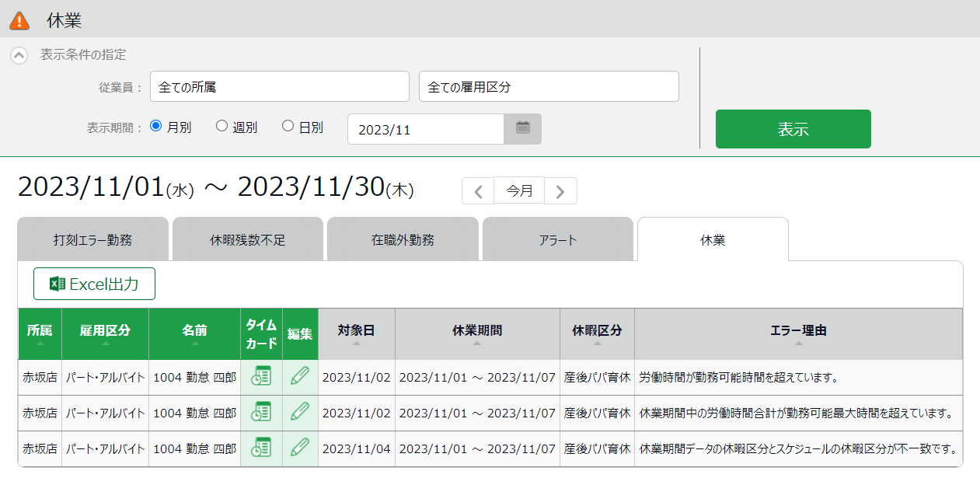Select the 週別 radio button
This screenshot has width=980, height=478.
click(x=221, y=126)
